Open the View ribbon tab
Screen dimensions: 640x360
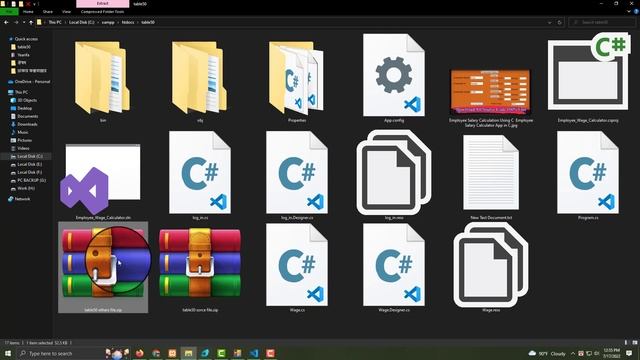click(66, 12)
